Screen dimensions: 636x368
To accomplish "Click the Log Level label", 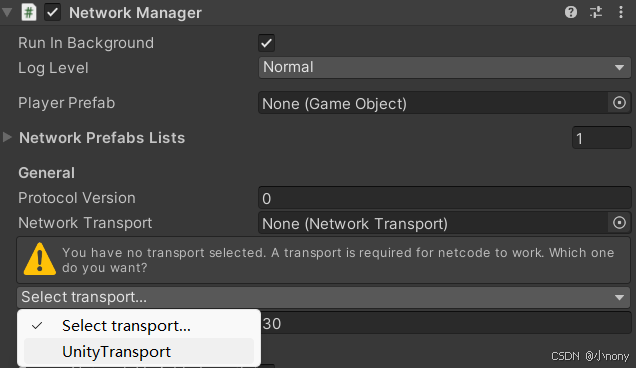I will [53, 68].
